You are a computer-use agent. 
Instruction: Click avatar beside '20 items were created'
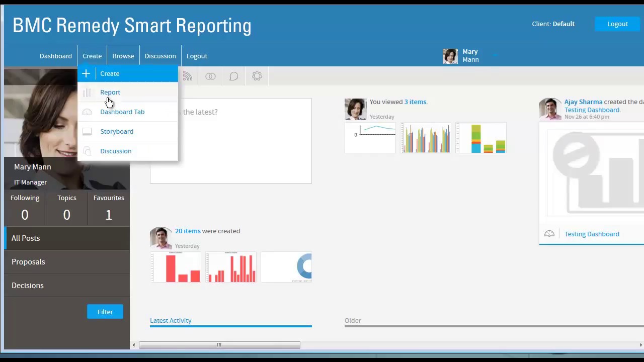click(160, 238)
